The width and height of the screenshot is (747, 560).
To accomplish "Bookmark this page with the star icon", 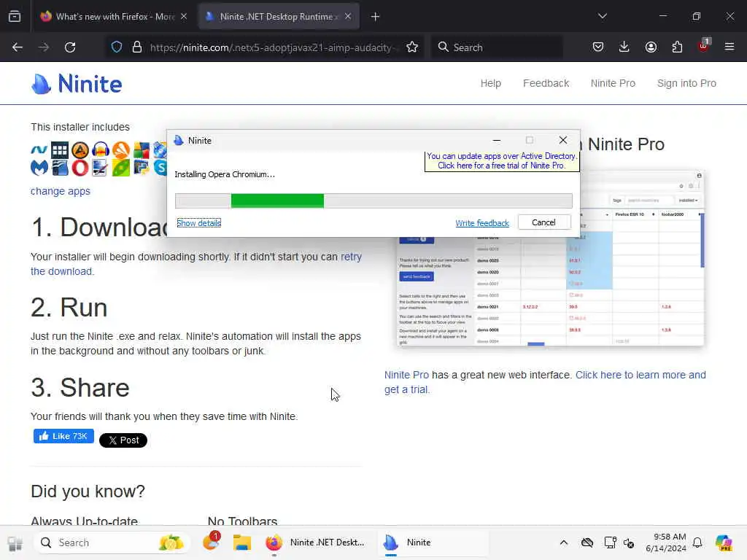I will (x=412, y=47).
